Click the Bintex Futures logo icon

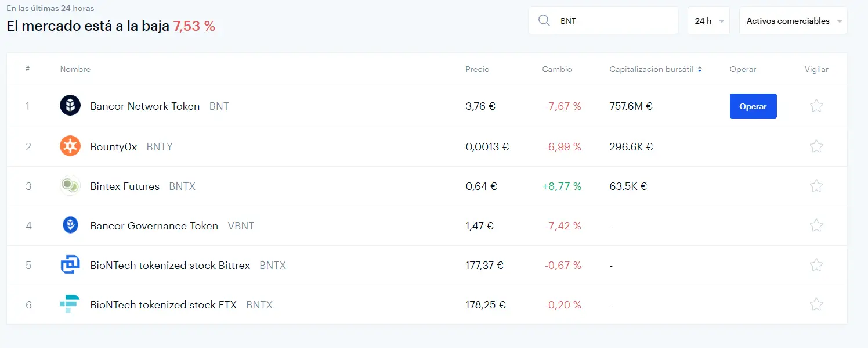[70, 186]
